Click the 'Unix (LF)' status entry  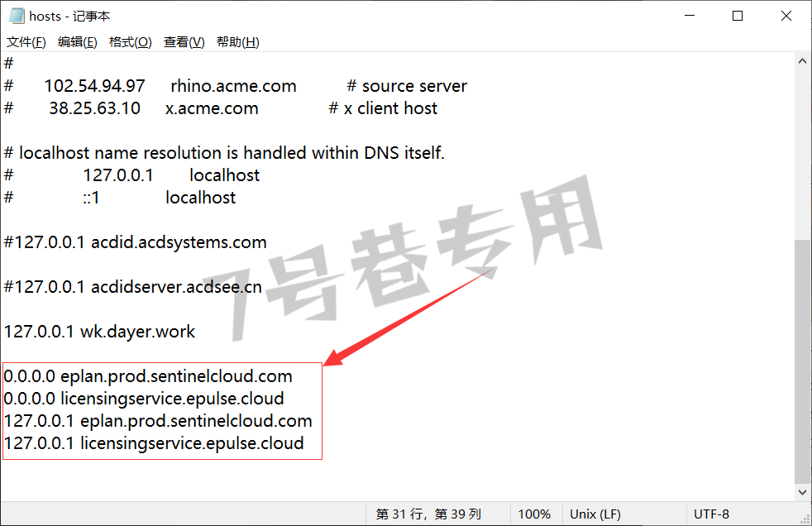(595, 514)
